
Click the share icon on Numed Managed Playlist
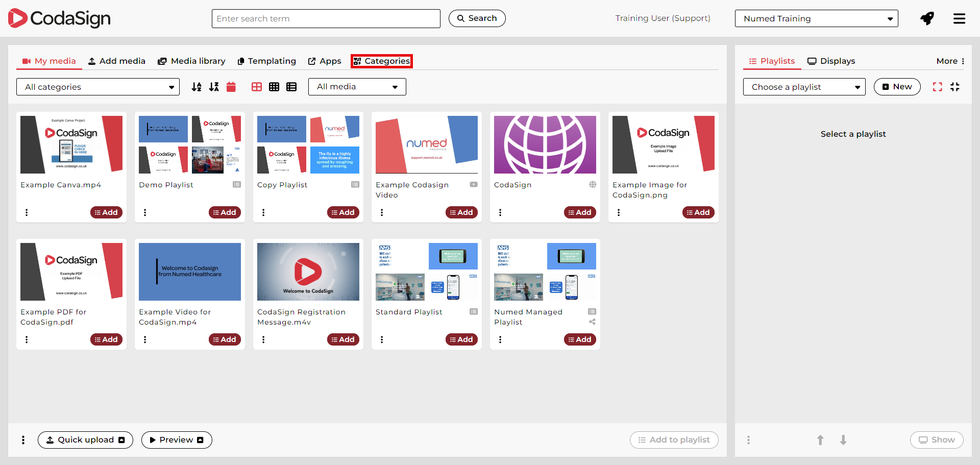coord(592,322)
